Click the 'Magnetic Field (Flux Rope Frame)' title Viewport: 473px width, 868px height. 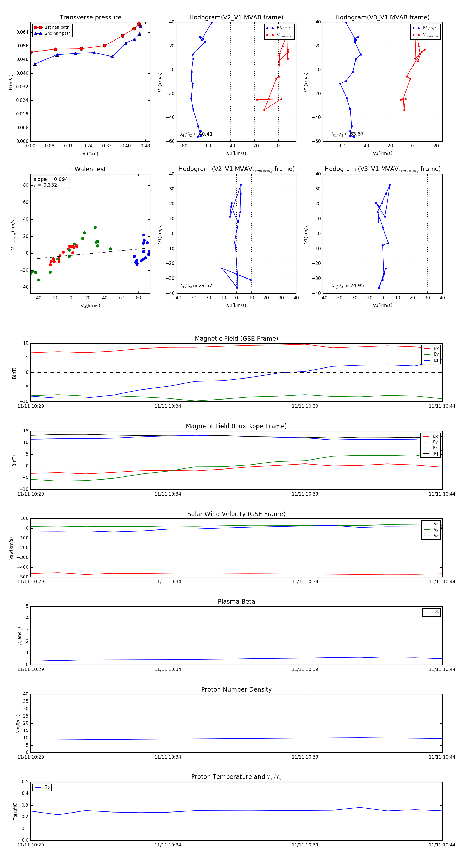[x=236, y=426]
